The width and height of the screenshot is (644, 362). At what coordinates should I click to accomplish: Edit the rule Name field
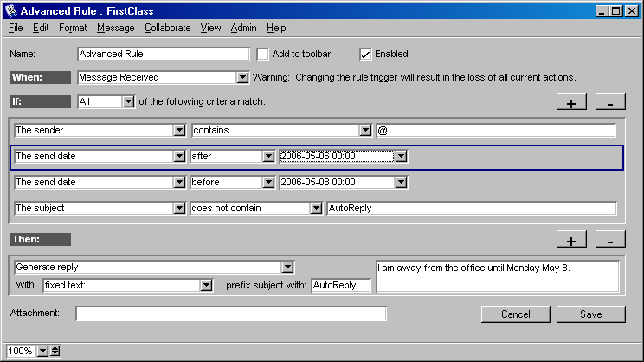click(163, 55)
